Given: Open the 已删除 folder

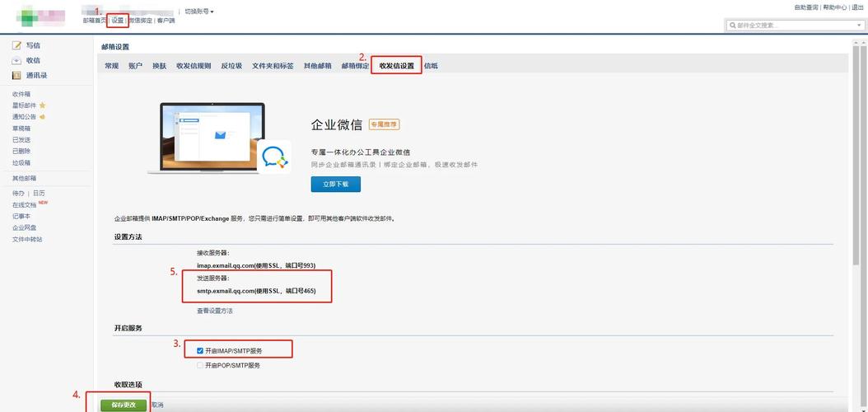Looking at the screenshot, I should coord(21,151).
